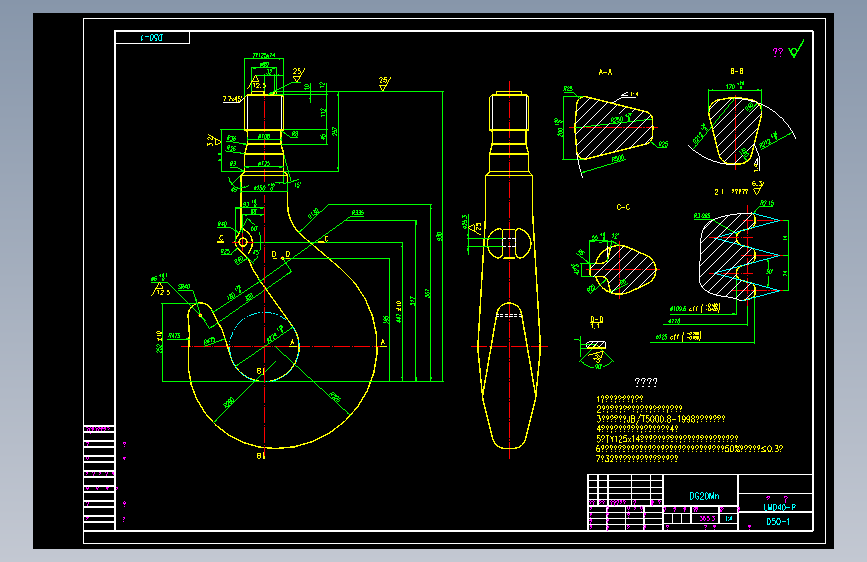
Task: Select note line 6 ending with ≤0.3
Action: 689,449
